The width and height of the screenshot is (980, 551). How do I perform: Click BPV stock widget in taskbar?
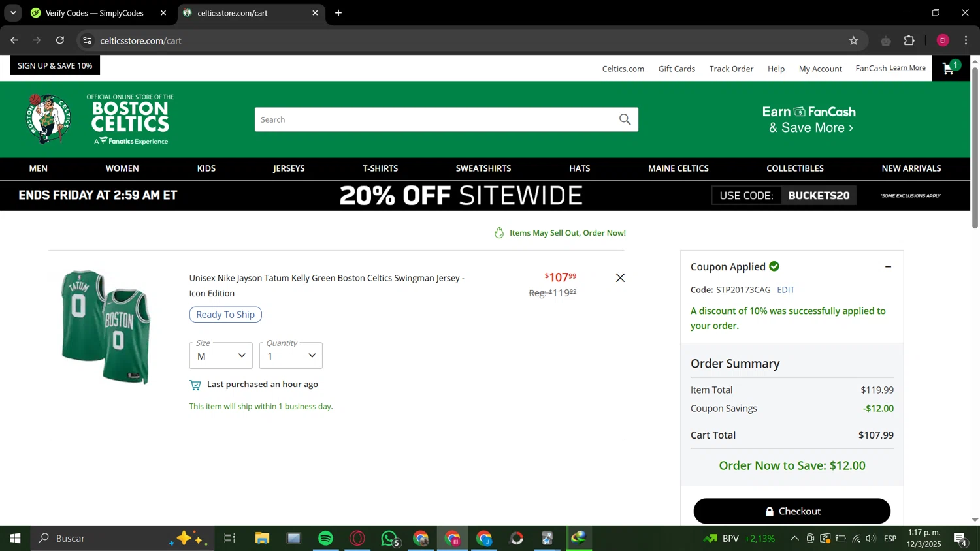click(x=739, y=539)
